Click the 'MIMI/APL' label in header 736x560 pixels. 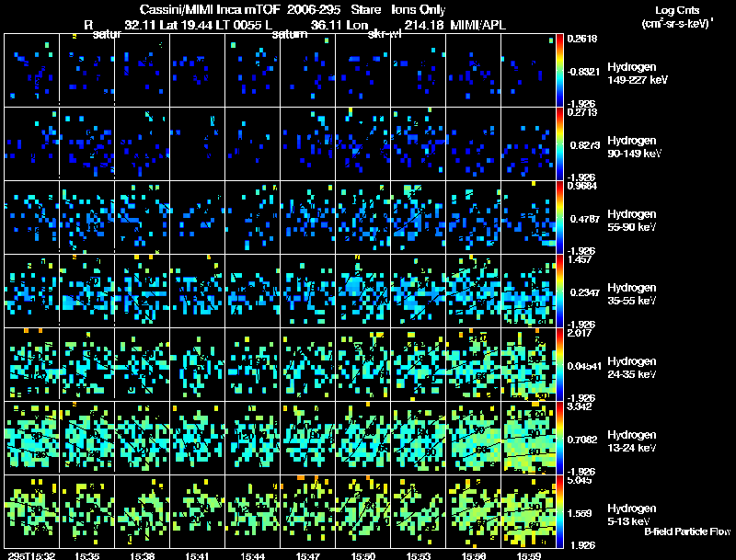point(477,25)
